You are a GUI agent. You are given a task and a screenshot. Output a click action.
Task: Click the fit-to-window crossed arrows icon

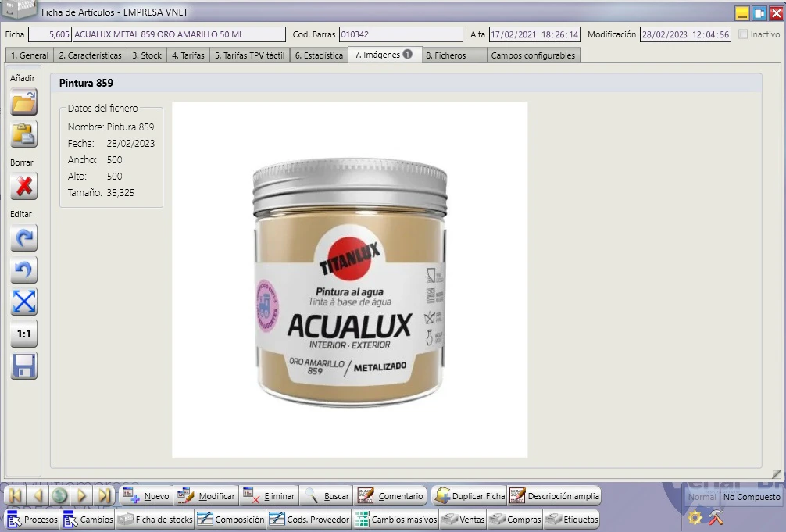point(23,302)
